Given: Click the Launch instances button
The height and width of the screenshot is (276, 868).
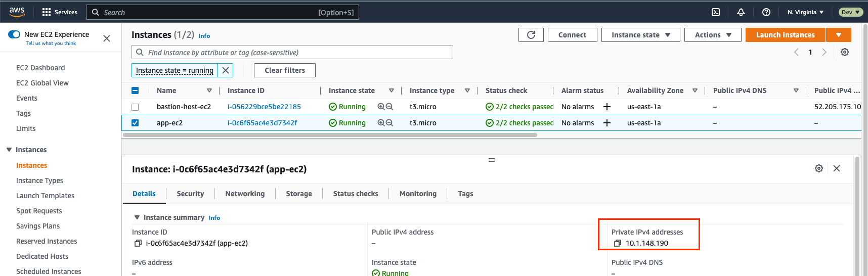Looking at the screenshot, I should (786, 35).
